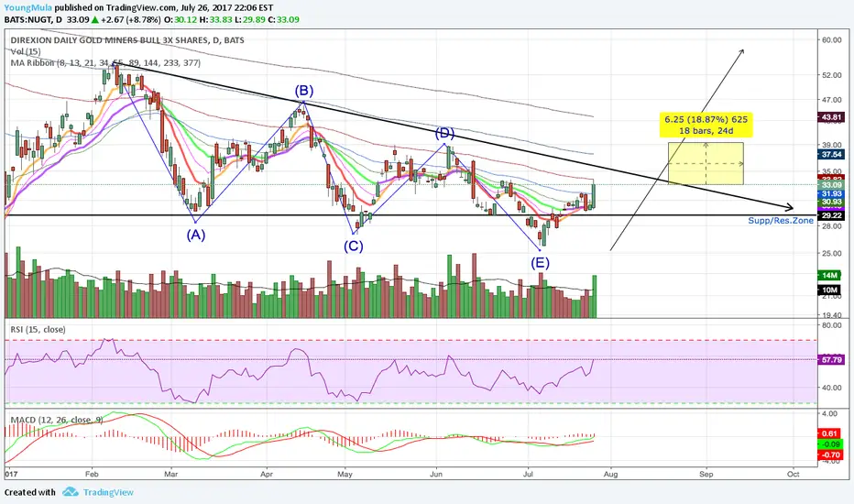Image resolution: width=854 pixels, height=504 pixels.
Task: Click the 33.09 current price tag
Action: coord(832,185)
